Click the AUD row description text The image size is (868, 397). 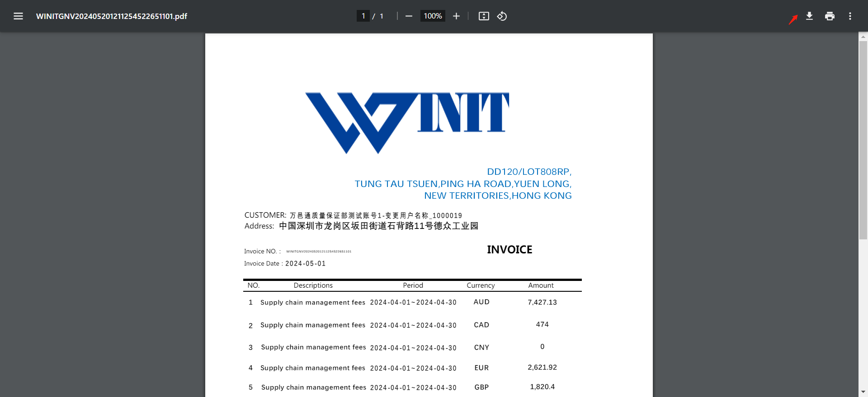pos(313,303)
